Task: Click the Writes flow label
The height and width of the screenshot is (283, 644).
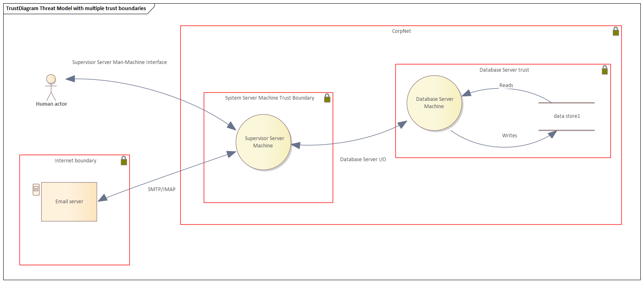Action: tap(509, 136)
